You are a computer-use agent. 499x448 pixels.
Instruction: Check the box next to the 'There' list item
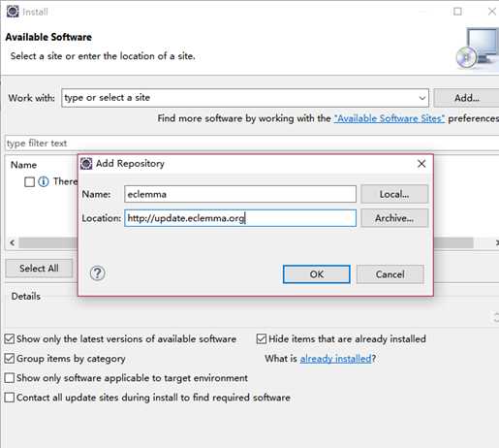point(29,182)
